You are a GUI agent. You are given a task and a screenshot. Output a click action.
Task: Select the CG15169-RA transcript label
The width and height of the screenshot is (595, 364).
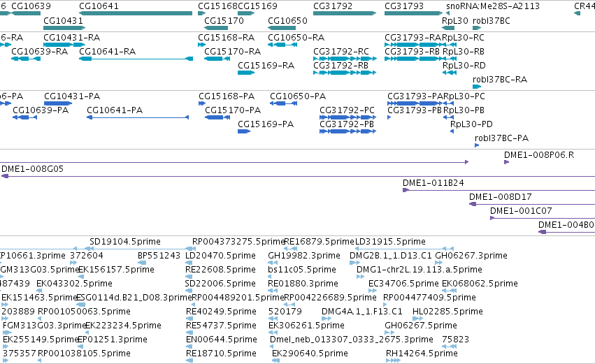pos(266,66)
